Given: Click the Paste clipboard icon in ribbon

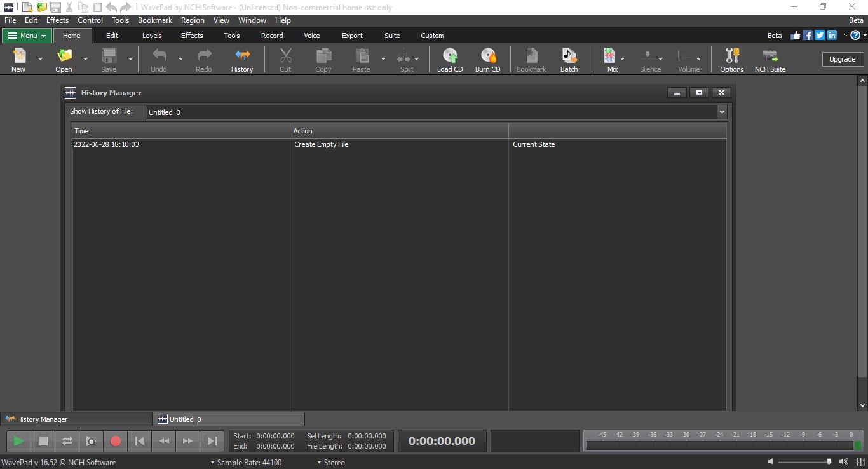Looking at the screenshot, I should [x=362, y=60].
